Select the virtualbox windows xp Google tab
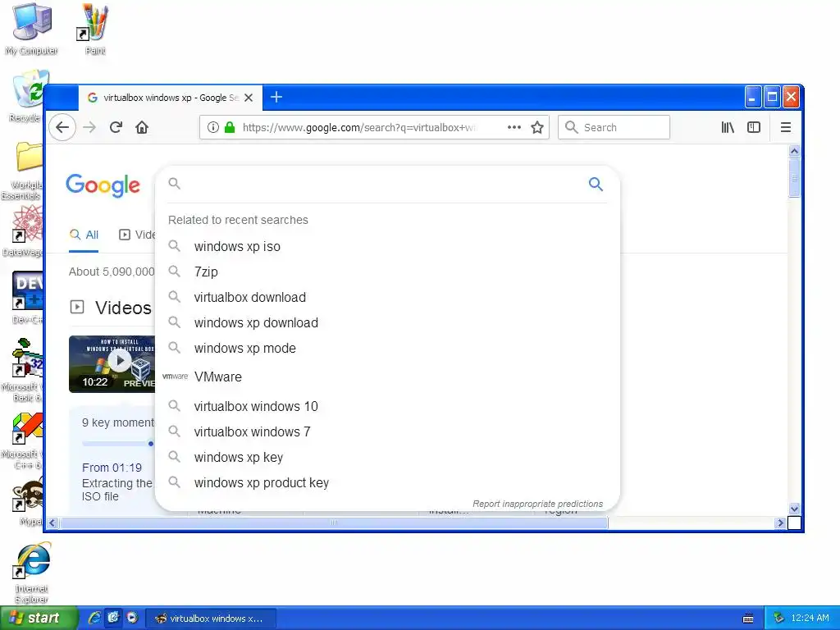 click(x=171, y=98)
